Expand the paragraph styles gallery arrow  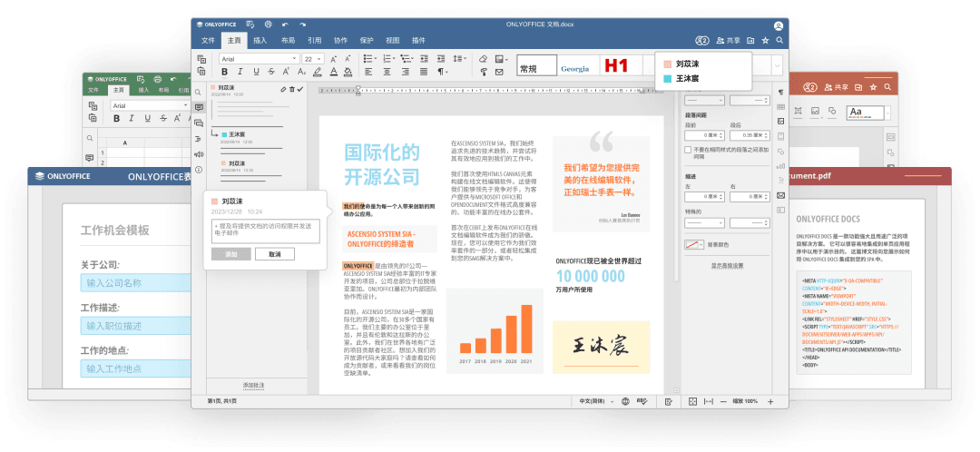click(778, 65)
